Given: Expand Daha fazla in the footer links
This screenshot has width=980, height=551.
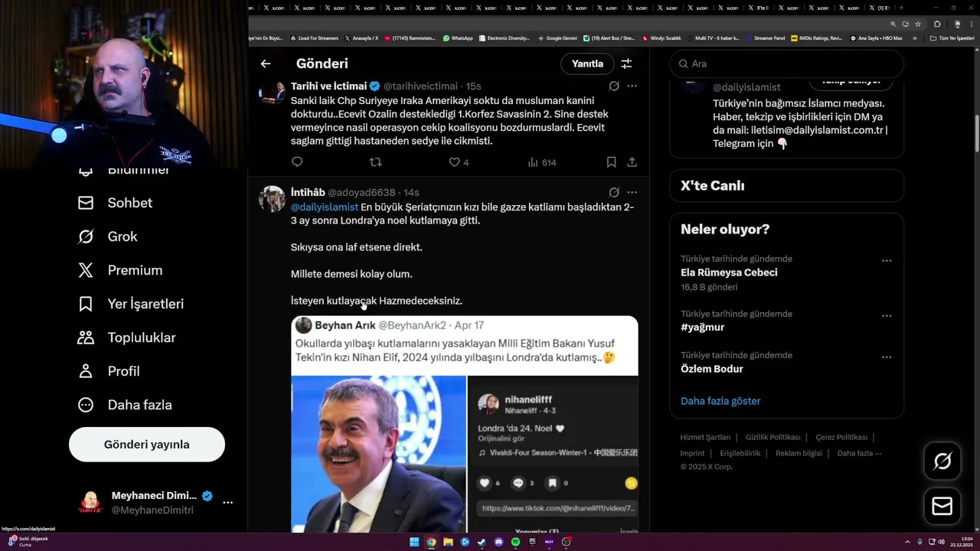Looking at the screenshot, I should 859,454.
